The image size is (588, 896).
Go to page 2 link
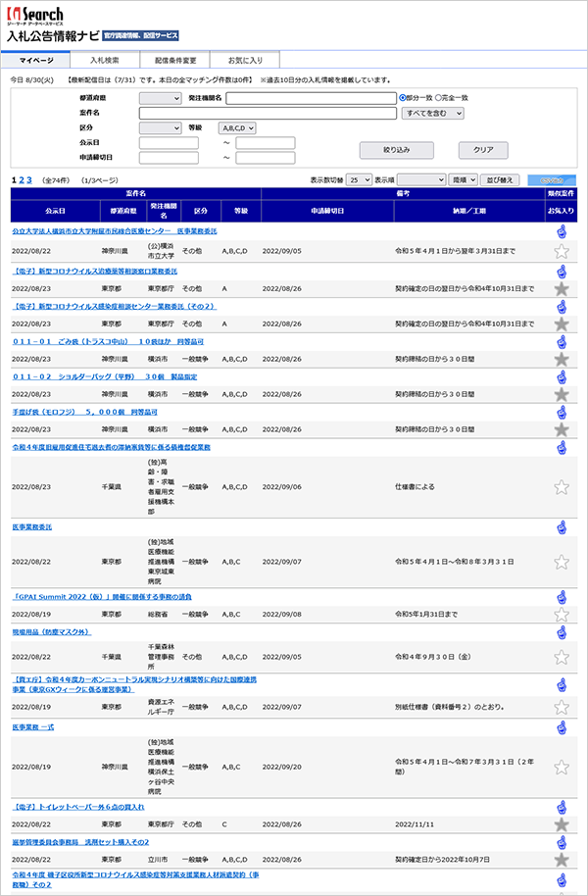click(22, 180)
